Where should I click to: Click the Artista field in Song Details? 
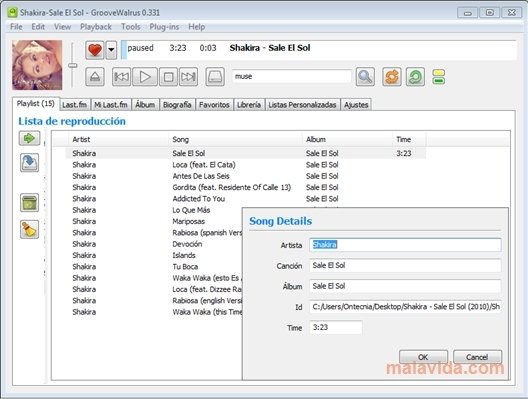coord(405,245)
